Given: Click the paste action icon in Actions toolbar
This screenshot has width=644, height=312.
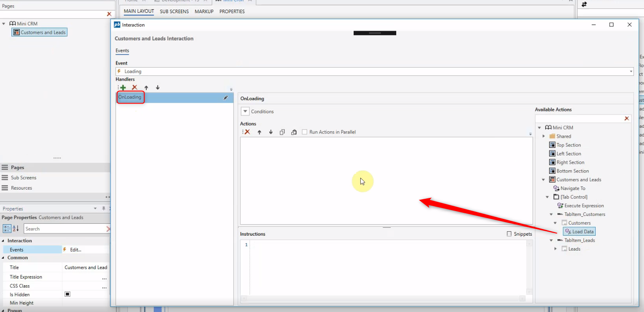Looking at the screenshot, I should pos(294,132).
